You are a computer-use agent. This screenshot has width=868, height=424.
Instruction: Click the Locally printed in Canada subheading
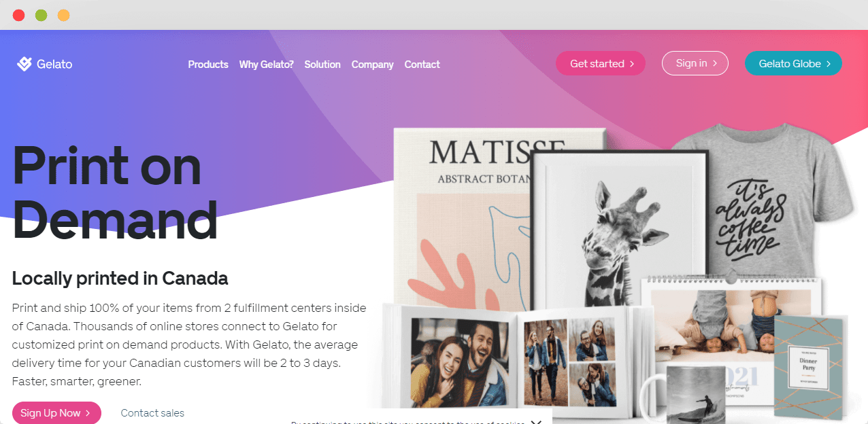coord(120,278)
